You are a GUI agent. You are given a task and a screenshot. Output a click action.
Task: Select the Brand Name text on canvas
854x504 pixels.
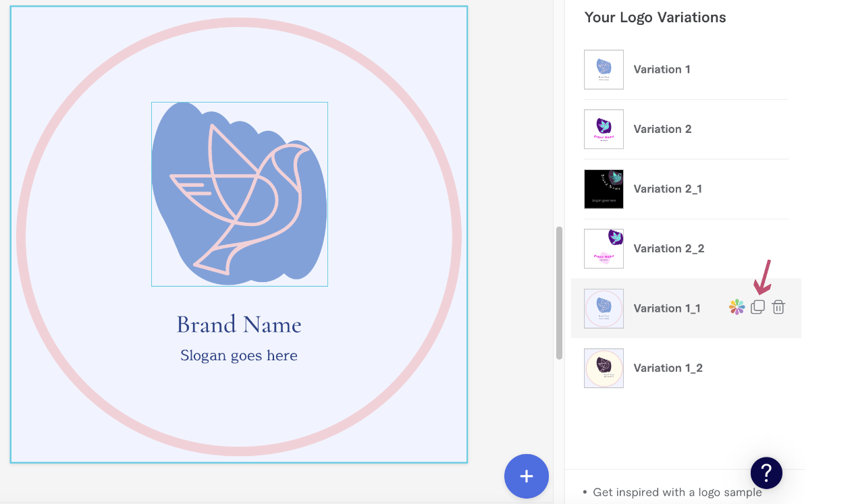[x=239, y=325]
